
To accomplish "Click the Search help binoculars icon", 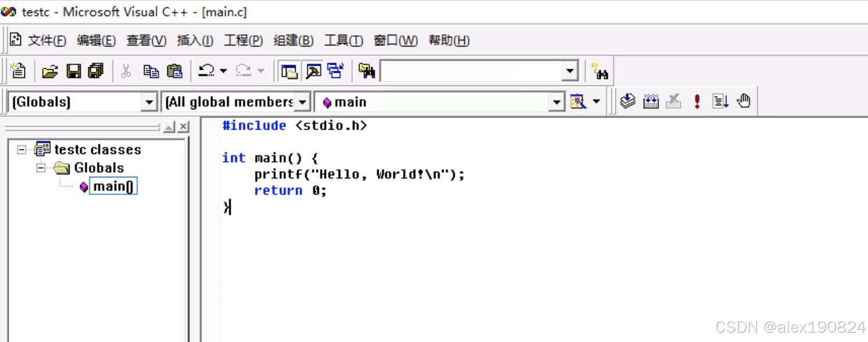I will (x=600, y=71).
